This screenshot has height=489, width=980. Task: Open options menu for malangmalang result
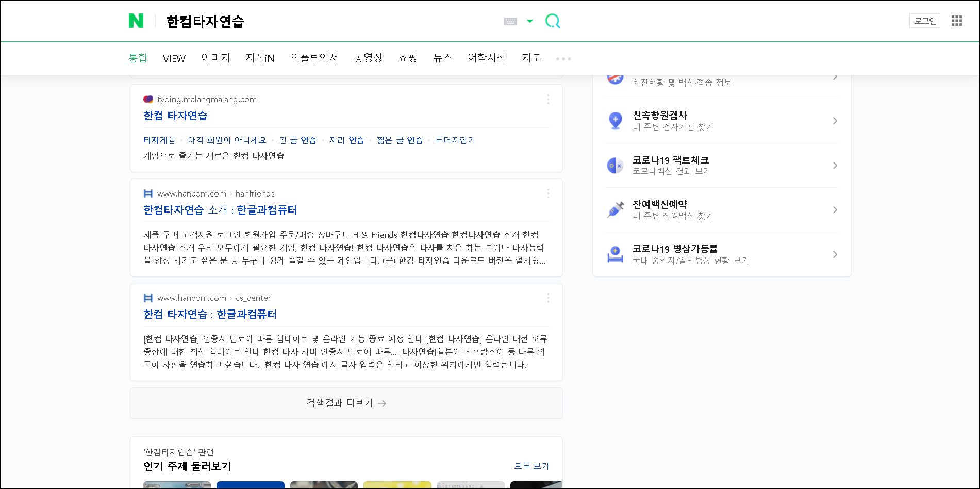coord(548,100)
